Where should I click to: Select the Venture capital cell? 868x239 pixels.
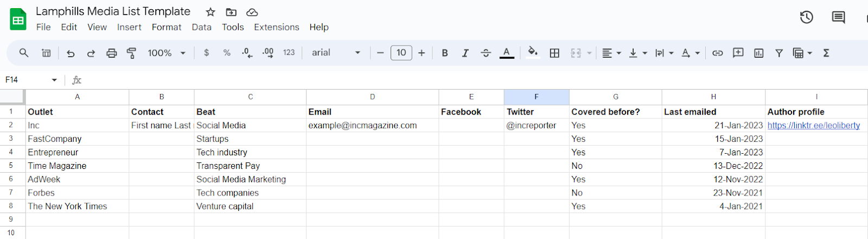coord(250,206)
